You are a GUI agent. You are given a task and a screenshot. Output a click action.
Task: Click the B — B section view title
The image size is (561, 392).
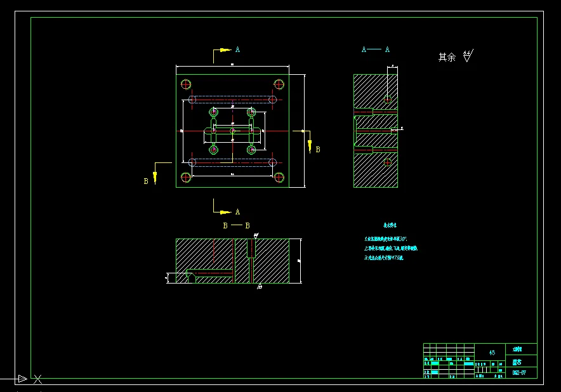237,225
